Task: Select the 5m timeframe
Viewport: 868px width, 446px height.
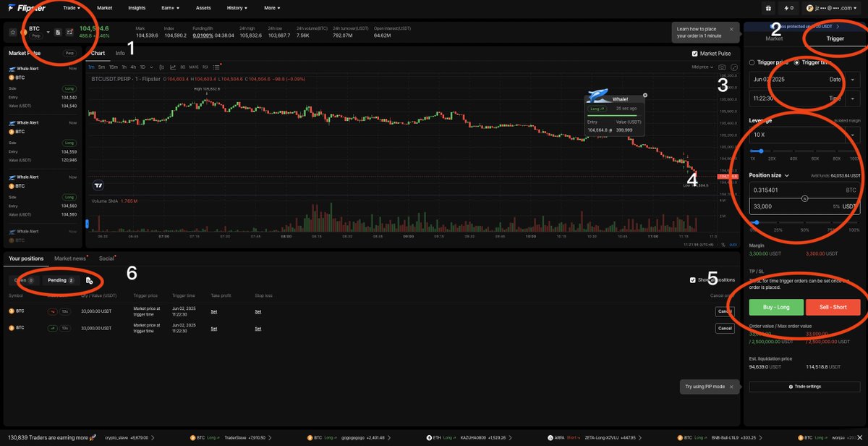Action: (101, 67)
